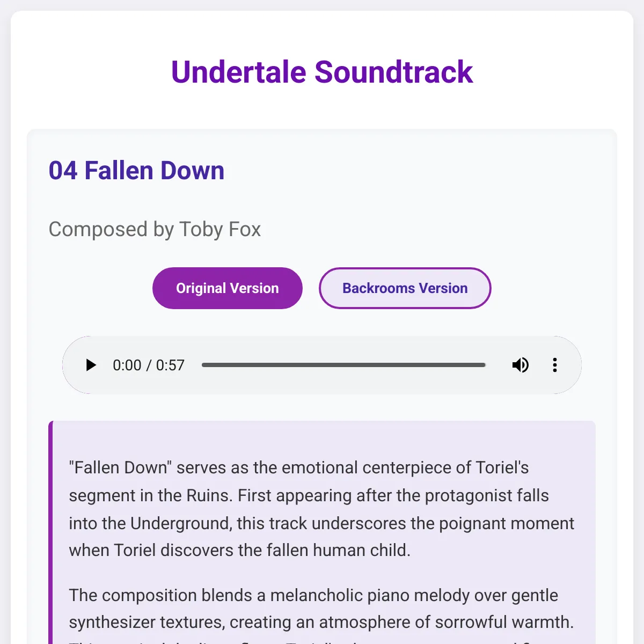
Task: Click the 04 Fallen Down track title
Action: click(136, 171)
